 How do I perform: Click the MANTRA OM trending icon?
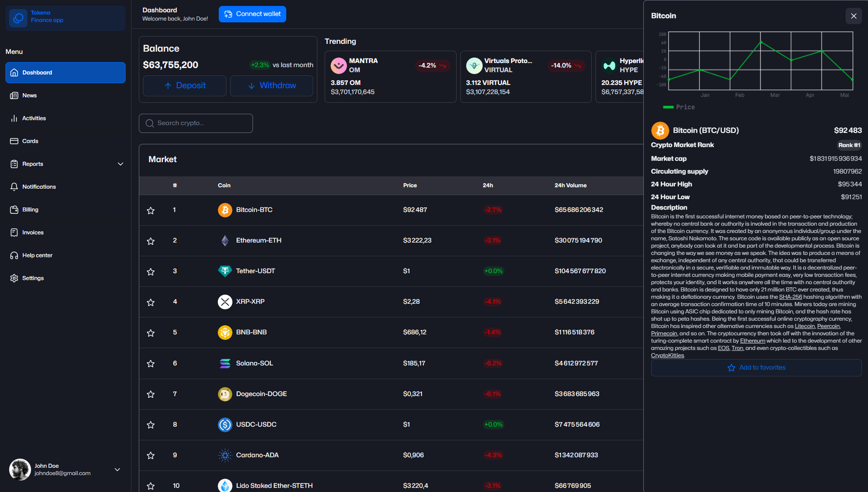(x=339, y=66)
